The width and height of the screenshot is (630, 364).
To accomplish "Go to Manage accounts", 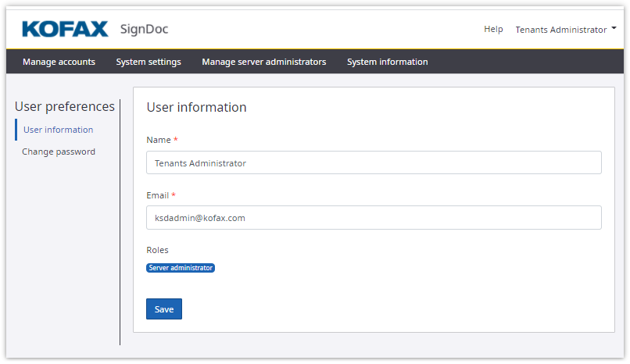I will [59, 62].
